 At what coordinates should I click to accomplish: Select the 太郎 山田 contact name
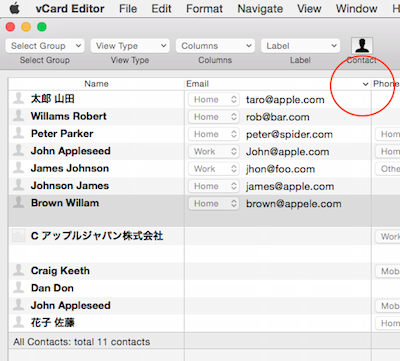click(53, 99)
